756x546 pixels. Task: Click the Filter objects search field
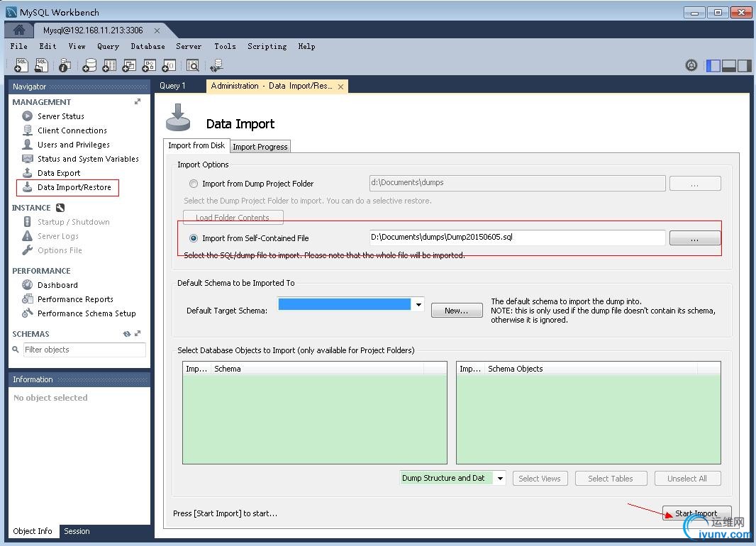(x=84, y=350)
